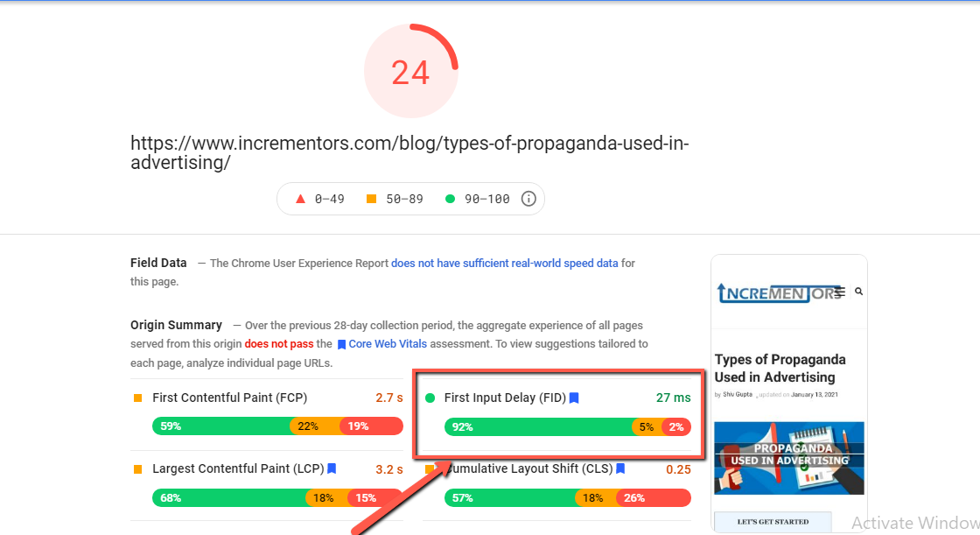Image resolution: width=980 pixels, height=535 pixels.
Task: Click the LCP red 15% bar segment
Action: [x=375, y=498]
